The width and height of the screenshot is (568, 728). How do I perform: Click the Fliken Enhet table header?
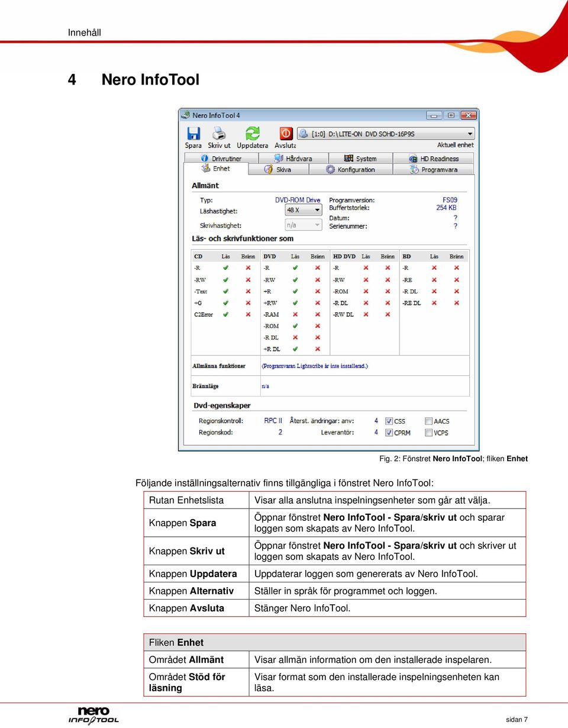tap(335, 642)
